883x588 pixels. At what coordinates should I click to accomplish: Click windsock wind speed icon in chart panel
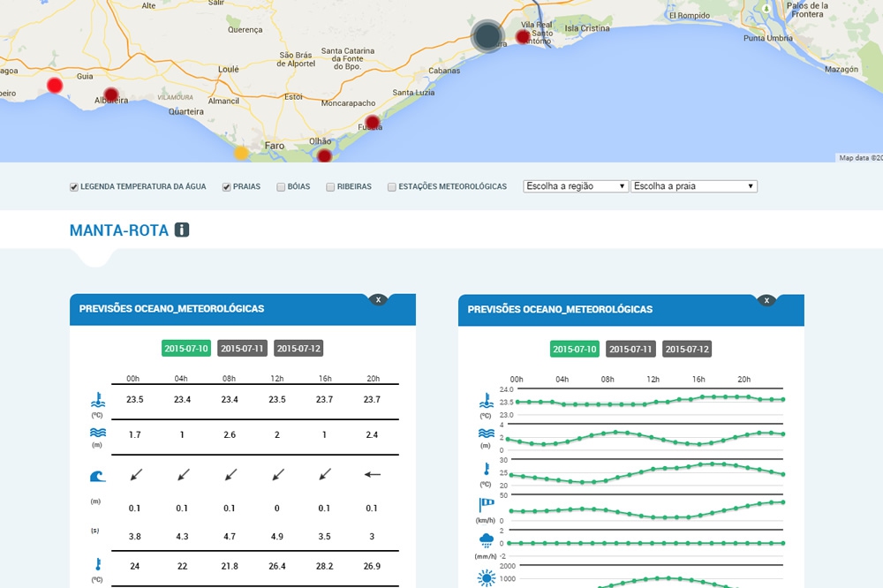coord(487,505)
